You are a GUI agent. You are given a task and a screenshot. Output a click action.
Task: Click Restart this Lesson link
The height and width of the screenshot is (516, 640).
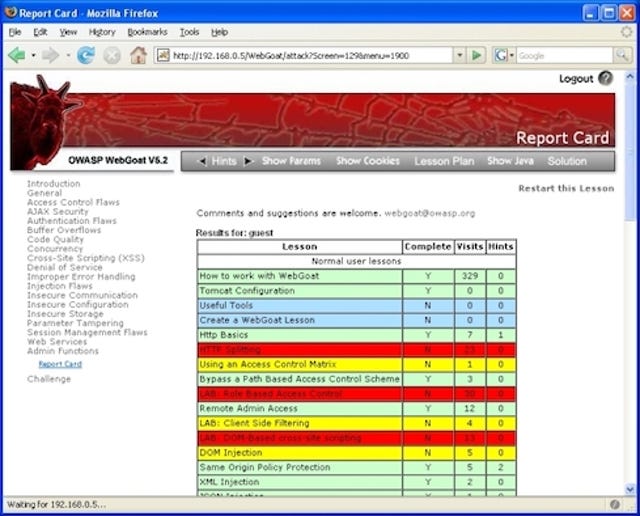(x=566, y=188)
